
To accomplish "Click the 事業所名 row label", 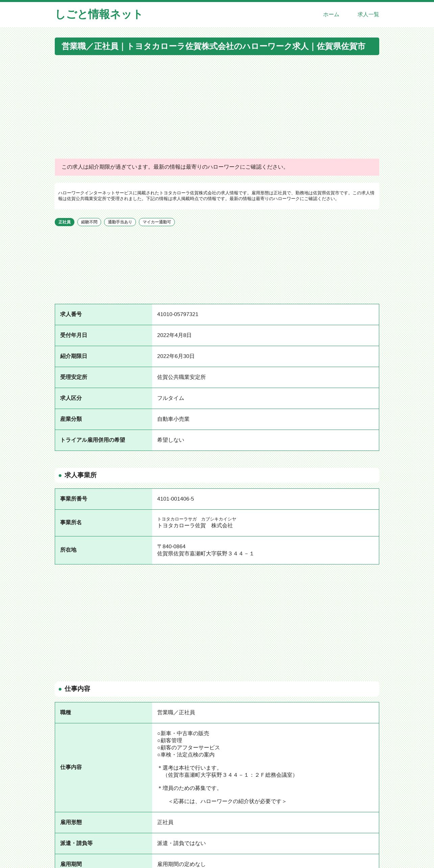I will pyautogui.click(x=71, y=523).
